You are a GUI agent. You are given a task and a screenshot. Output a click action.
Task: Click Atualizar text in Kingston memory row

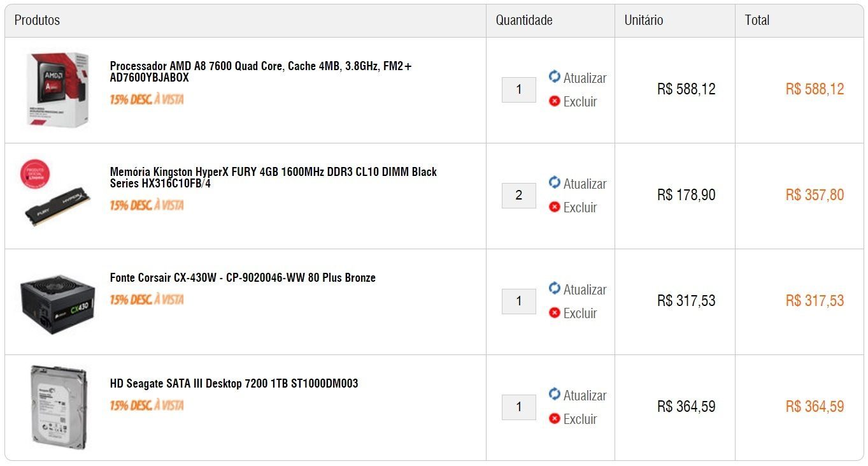tap(585, 184)
